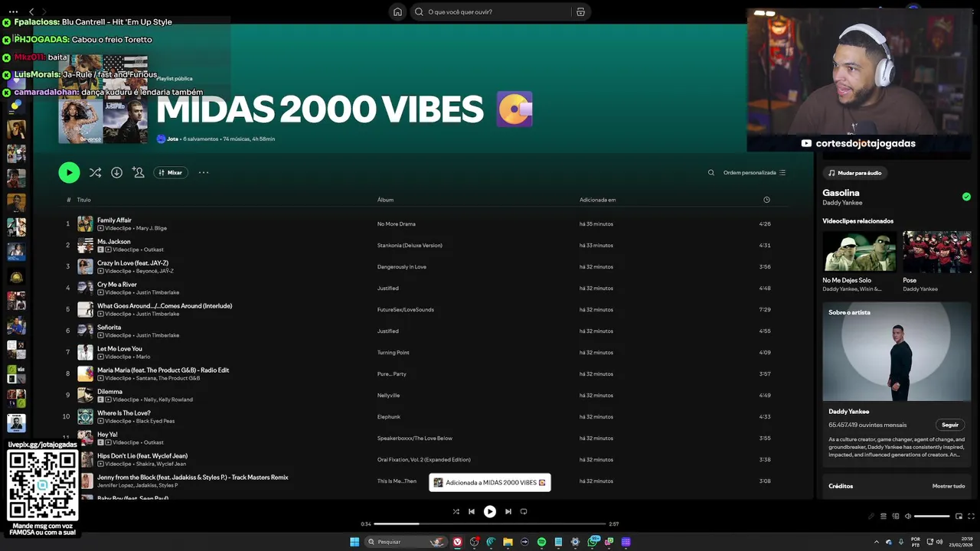The height and width of the screenshot is (551, 980).
Task: Toggle the green saved checkmark for Gasolina
Action: (966, 197)
